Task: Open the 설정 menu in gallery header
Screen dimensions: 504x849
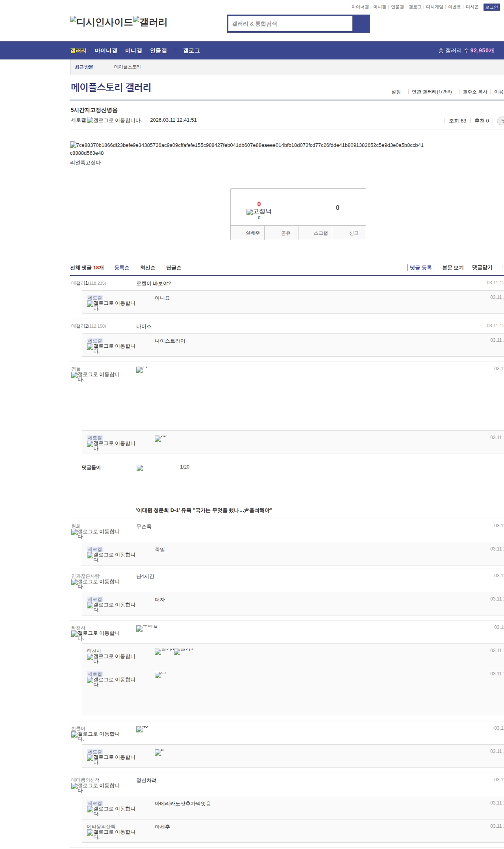Action: coord(396,92)
